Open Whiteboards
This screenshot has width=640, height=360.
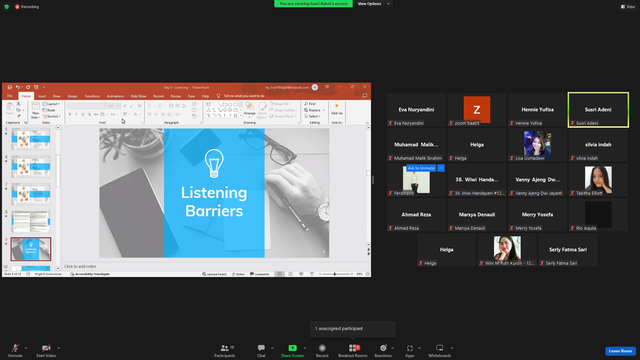pos(440,350)
